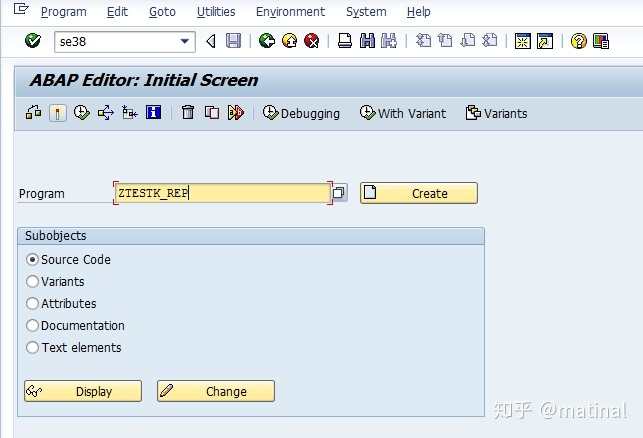This screenshot has height=438, width=643.
Task: Open the Program menu
Action: click(64, 12)
